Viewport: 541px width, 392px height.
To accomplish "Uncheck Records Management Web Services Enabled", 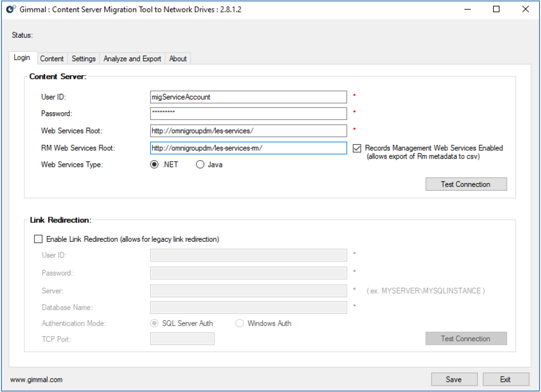I will pos(357,148).
